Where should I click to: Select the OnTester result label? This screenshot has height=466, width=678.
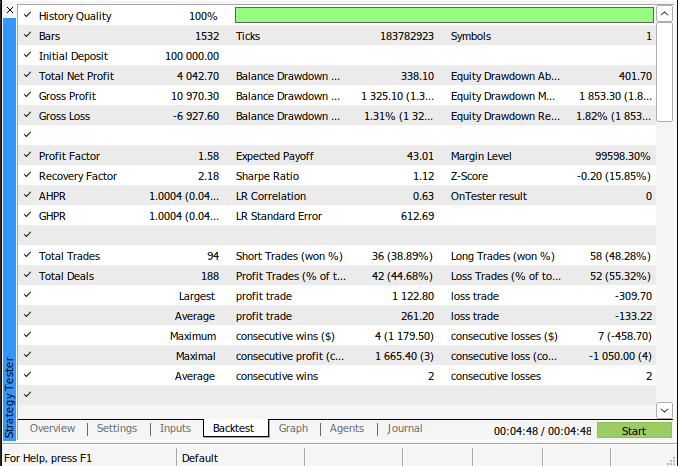(x=489, y=196)
